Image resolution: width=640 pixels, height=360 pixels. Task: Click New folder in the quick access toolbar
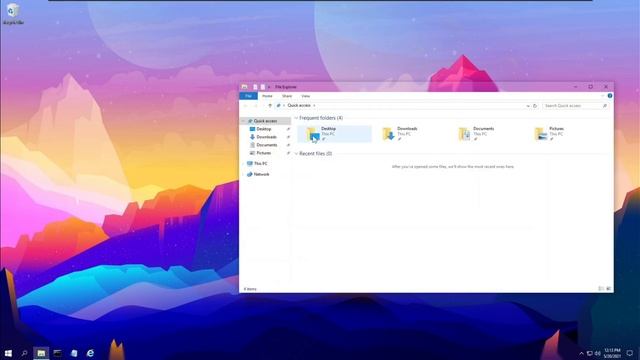point(263,87)
